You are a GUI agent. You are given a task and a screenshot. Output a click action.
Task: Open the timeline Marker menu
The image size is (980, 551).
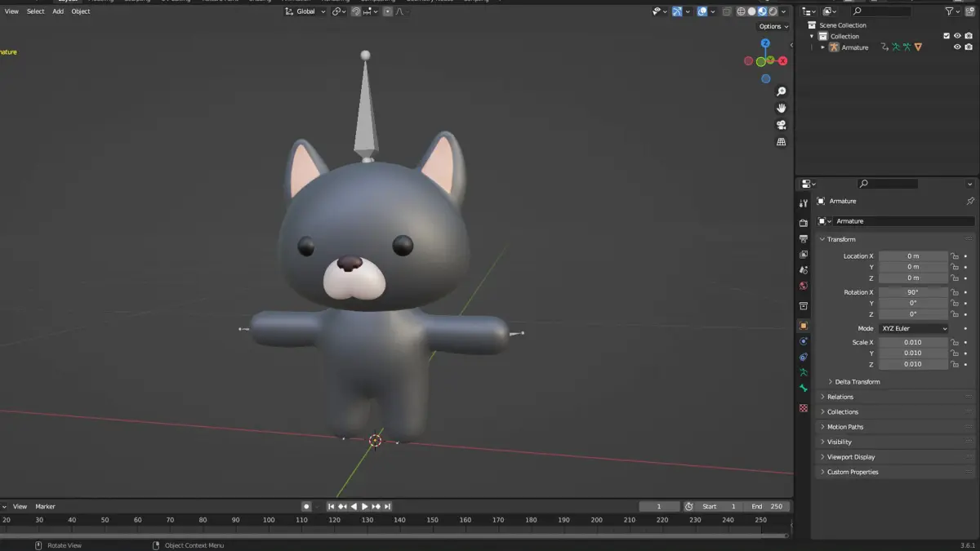click(45, 506)
